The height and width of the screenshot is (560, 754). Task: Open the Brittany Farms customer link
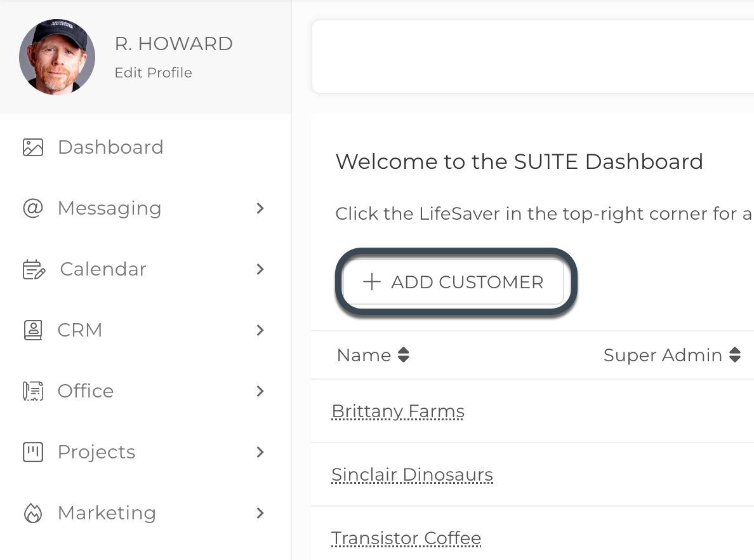click(x=398, y=411)
